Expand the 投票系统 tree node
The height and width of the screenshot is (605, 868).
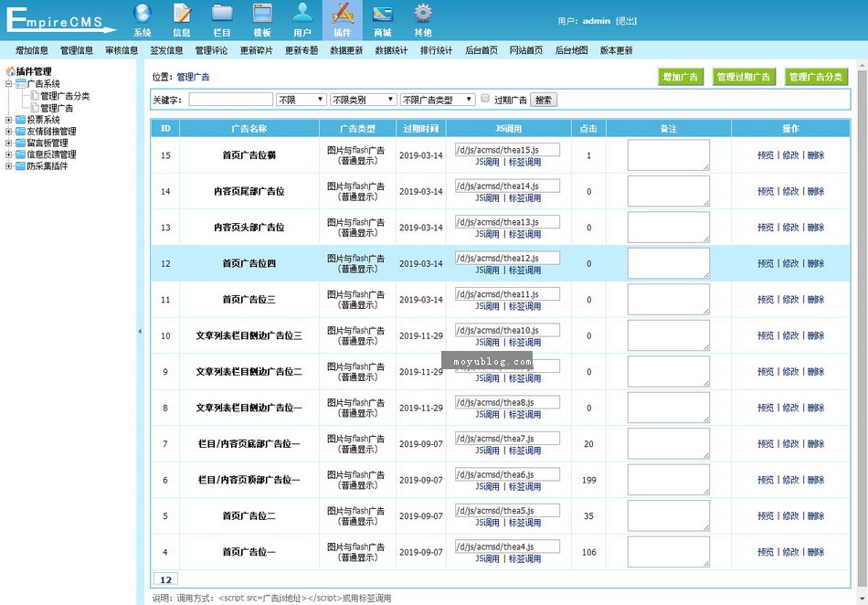coord(8,120)
